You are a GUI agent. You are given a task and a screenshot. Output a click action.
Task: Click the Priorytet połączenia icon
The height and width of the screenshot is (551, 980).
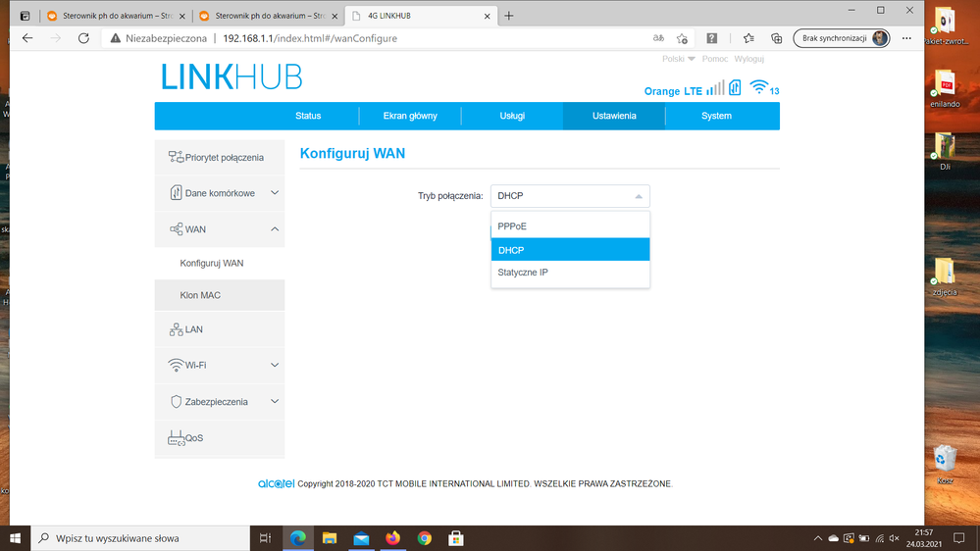coord(176,157)
